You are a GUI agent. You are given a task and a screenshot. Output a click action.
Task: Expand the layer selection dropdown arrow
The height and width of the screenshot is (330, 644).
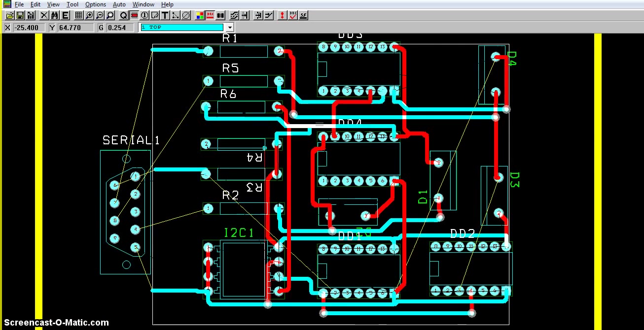coord(230,28)
